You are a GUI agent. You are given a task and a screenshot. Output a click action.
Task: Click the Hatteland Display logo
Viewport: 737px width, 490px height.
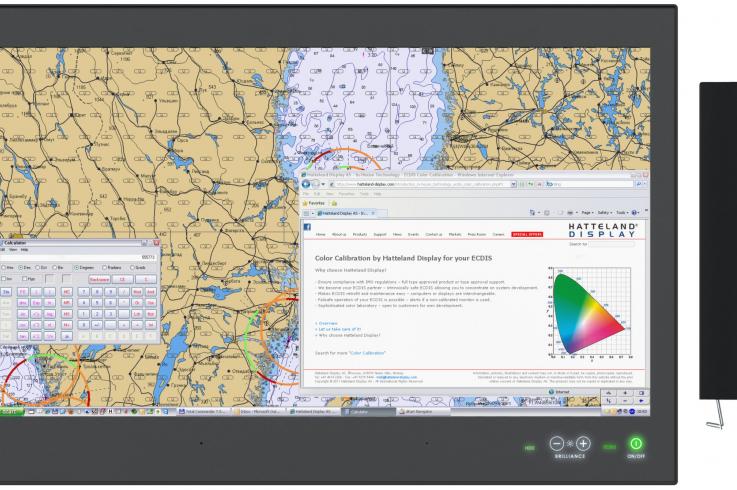(x=602, y=230)
